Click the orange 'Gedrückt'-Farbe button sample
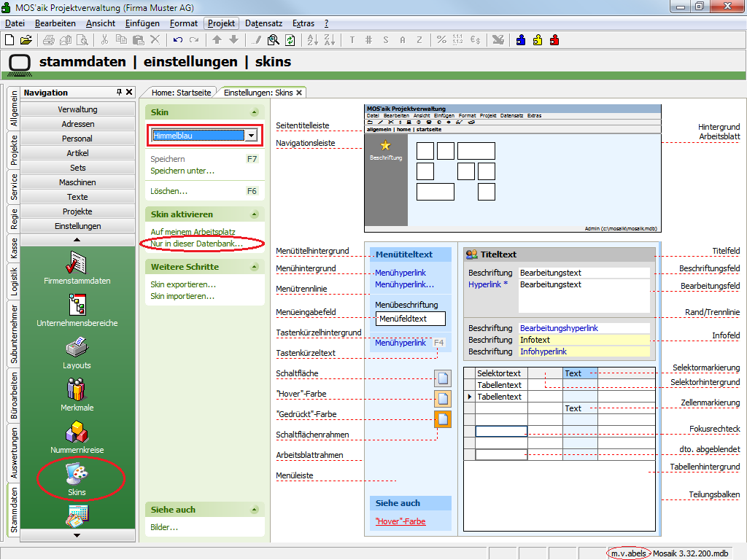Screen dimensions: 747x560 click(x=443, y=419)
